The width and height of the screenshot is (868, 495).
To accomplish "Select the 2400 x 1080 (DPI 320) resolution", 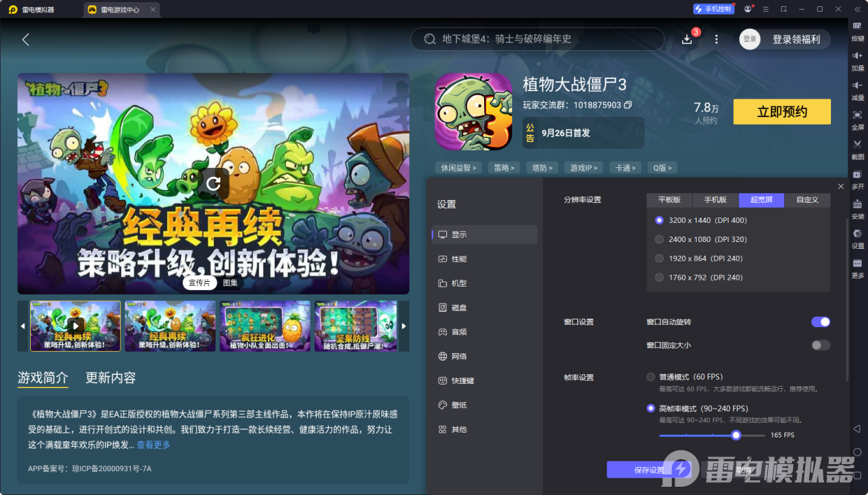I will 660,239.
